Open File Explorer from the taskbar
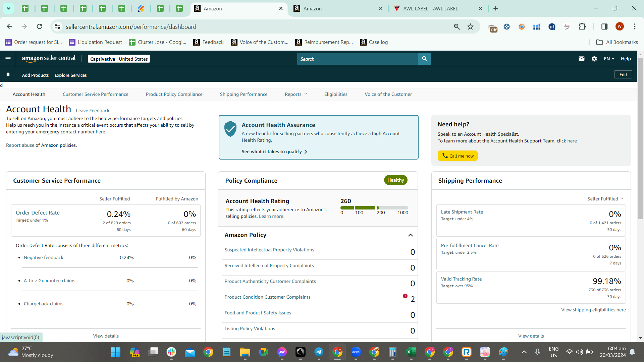The width and height of the screenshot is (644, 362). [x=245, y=352]
